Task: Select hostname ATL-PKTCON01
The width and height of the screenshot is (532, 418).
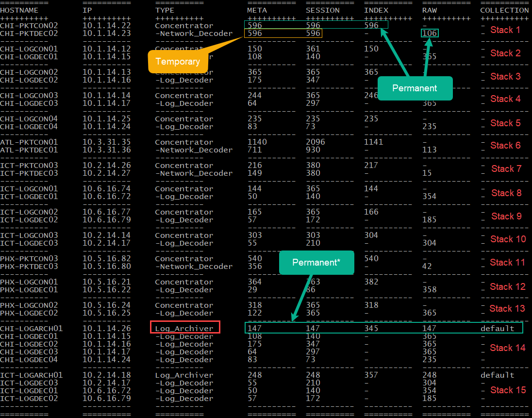Action: (x=29, y=142)
